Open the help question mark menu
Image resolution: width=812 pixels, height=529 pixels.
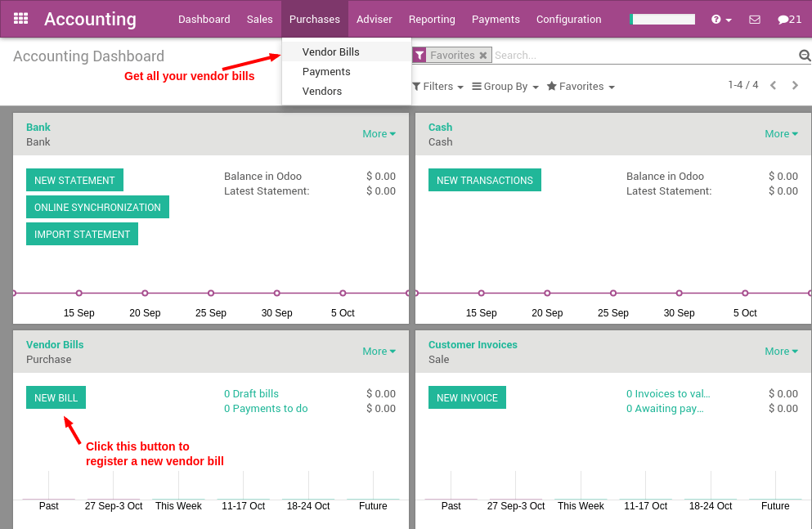(x=720, y=19)
